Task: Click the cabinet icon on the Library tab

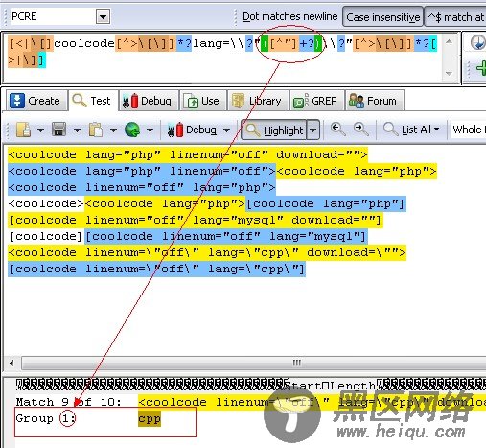Action: [x=238, y=101]
